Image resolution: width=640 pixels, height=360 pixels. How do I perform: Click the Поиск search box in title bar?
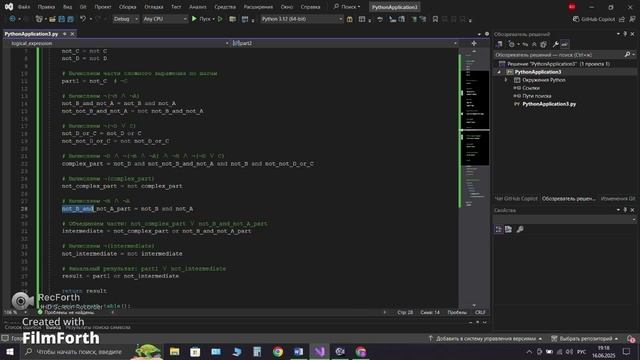(x=347, y=7)
